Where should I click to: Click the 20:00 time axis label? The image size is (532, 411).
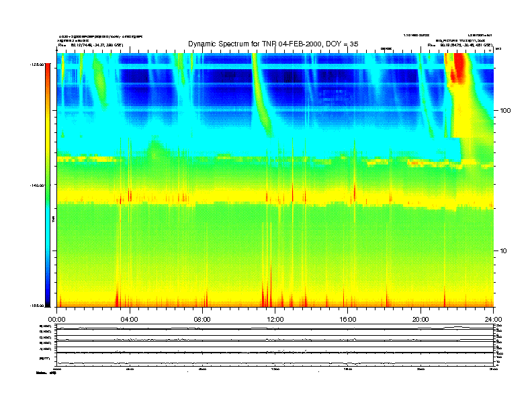(x=420, y=320)
